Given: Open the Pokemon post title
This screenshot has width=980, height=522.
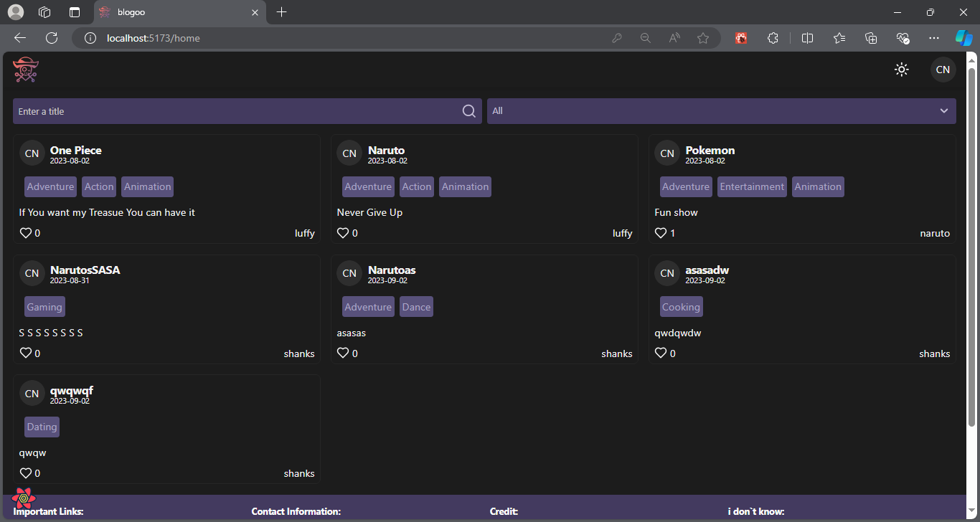Looking at the screenshot, I should tap(710, 151).
